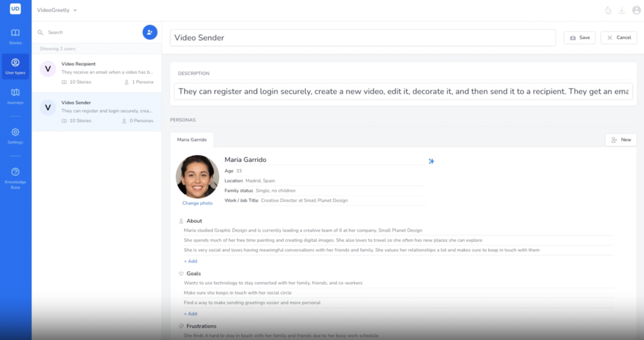The width and height of the screenshot is (644, 340).
Task: Save the user type
Action: pos(579,38)
